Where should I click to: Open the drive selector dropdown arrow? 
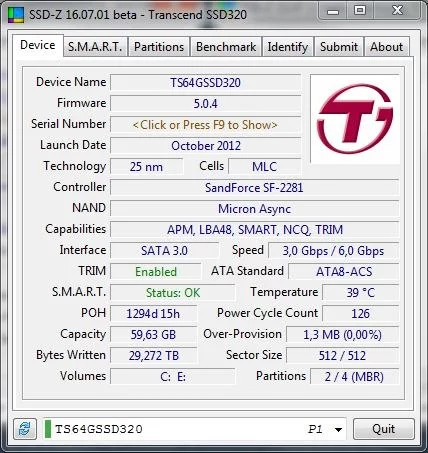(x=338, y=429)
